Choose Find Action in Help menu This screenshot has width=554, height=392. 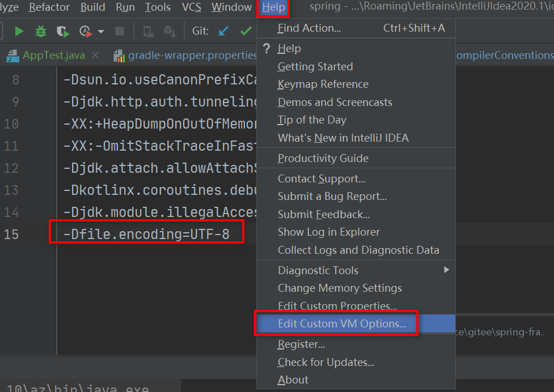(x=356, y=28)
